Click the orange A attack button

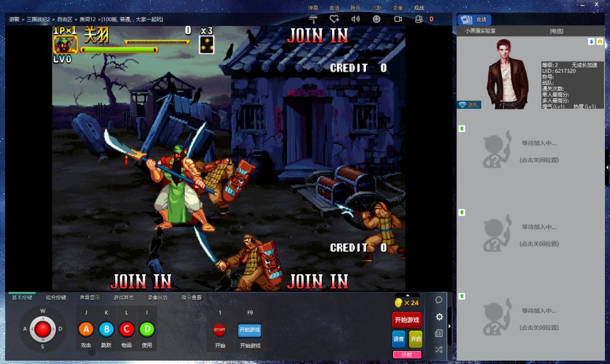86,330
